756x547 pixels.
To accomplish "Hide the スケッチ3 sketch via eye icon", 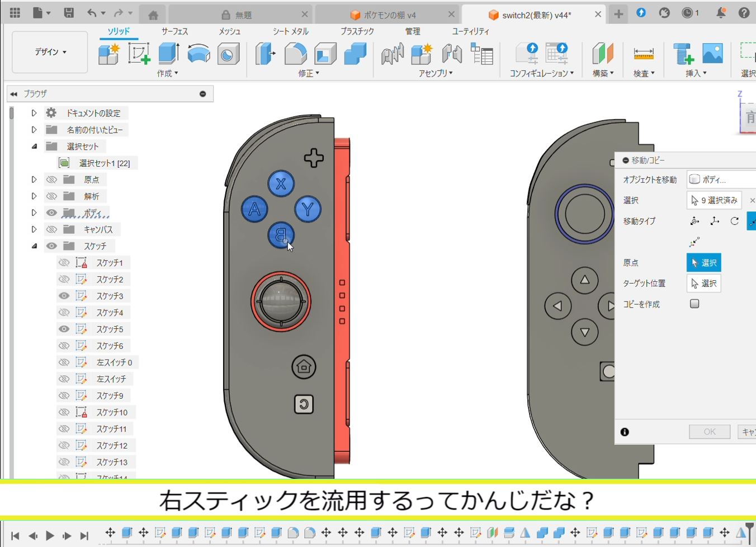I will tap(64, 296).
